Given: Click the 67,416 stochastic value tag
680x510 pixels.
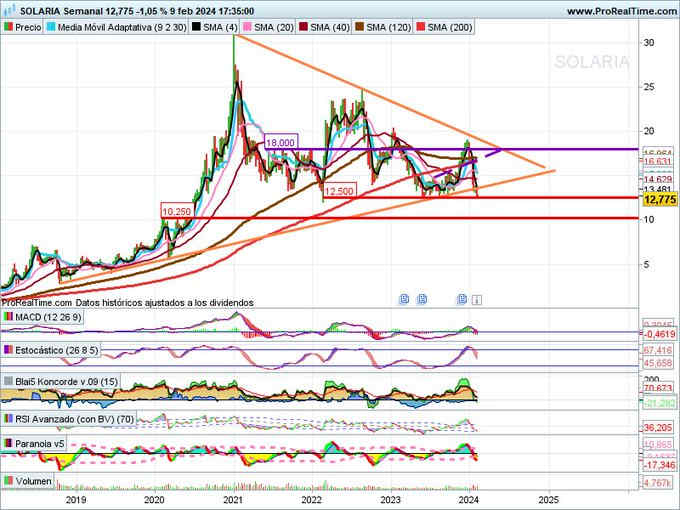Looking at the screenshot, I should click(657, 350).
